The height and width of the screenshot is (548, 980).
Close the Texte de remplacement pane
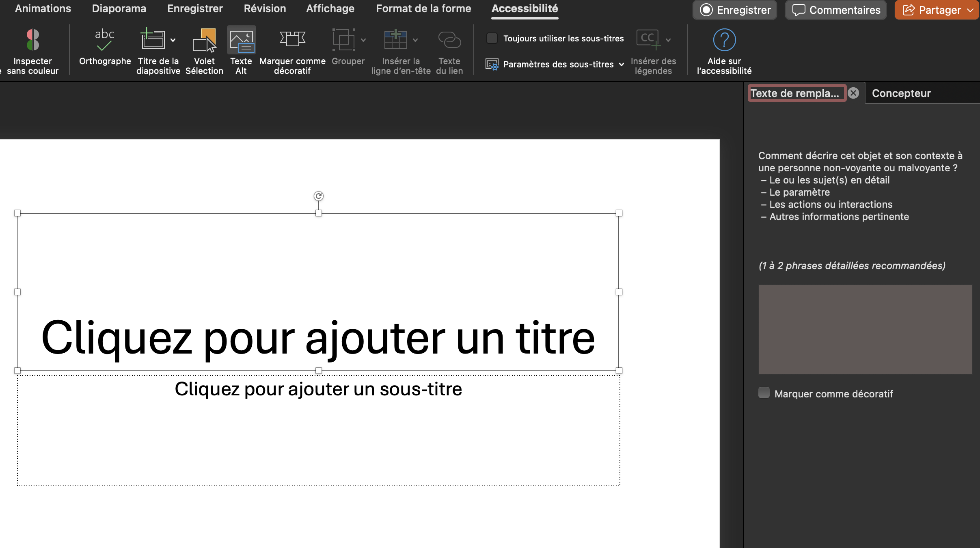click(x=854, y=93)
